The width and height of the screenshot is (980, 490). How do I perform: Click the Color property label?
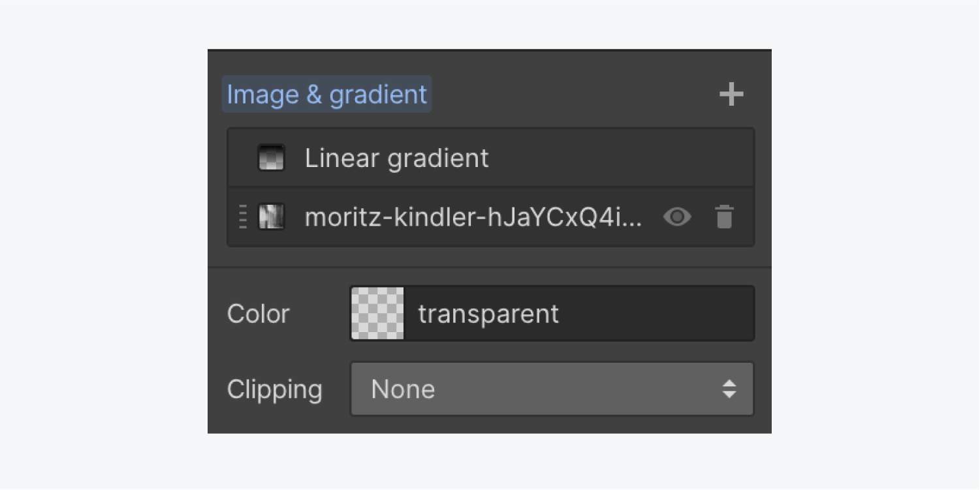pyautogui.click(x=258, y=314)
